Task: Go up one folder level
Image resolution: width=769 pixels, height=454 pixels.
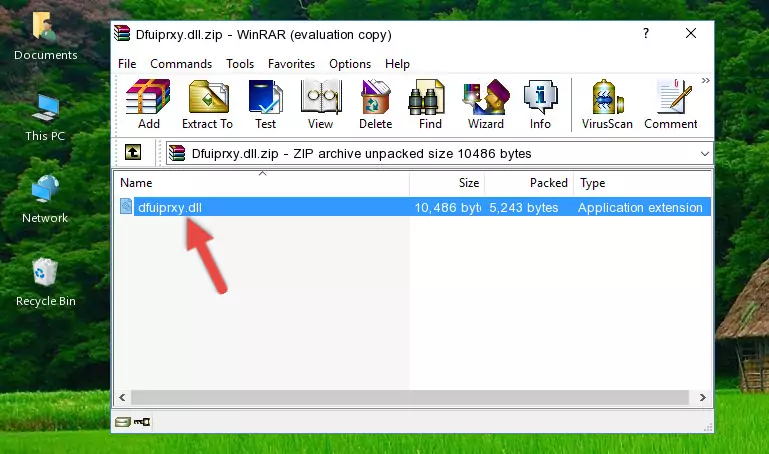Action: pos(133,152)
